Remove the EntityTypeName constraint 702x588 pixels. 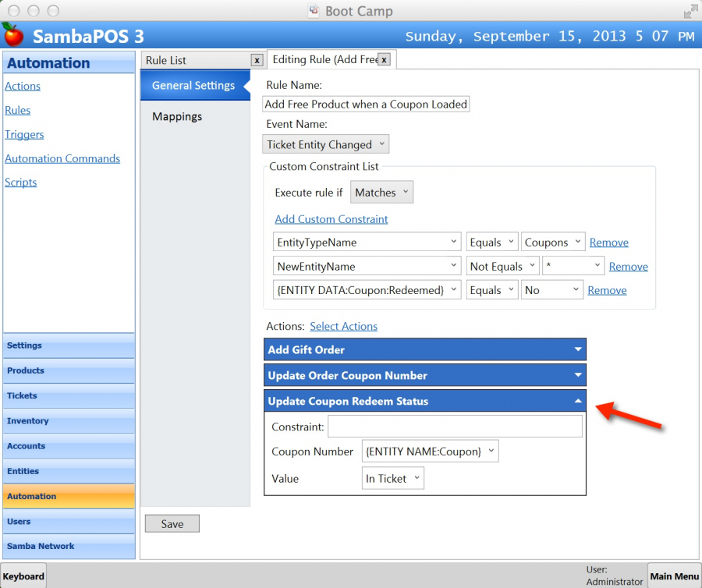tap(608, 243)
